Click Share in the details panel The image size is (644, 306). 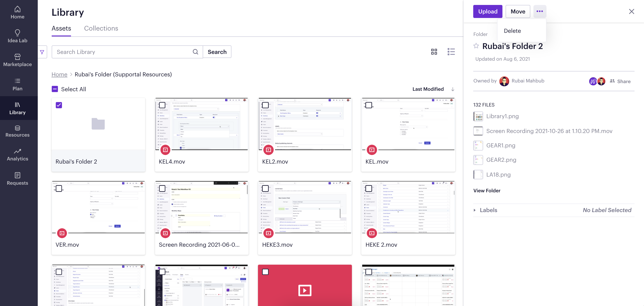620,81
